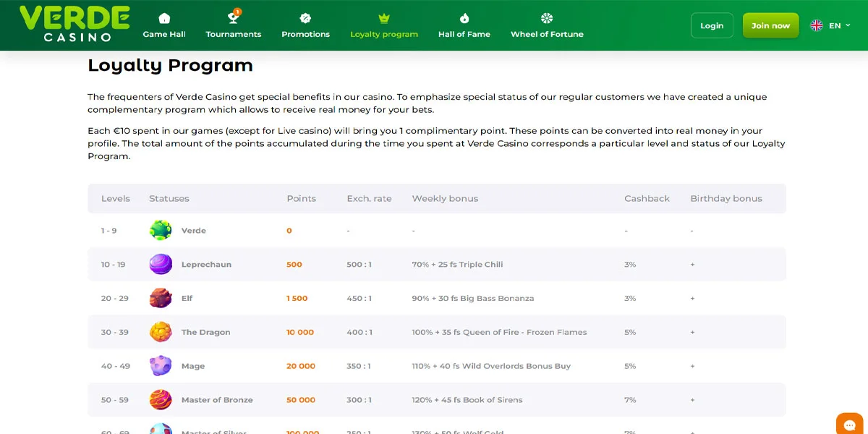Click the 120% + 45 fs Book of Sirens bonus

[x=467, y=399]
